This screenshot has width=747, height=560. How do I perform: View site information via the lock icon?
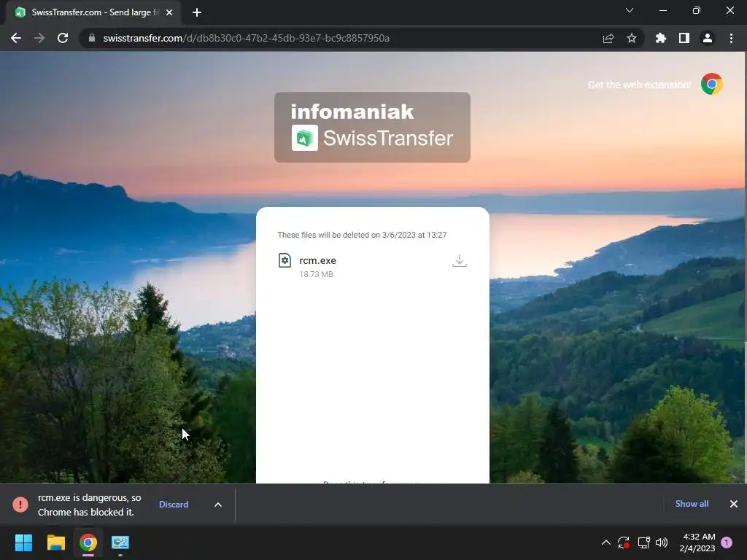click(x=92, y=38)
